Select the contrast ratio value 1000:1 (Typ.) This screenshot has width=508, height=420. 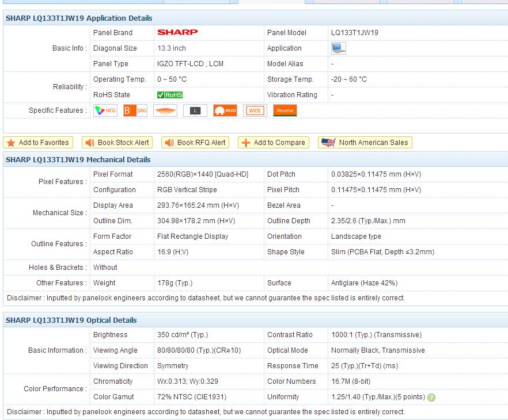376,335
